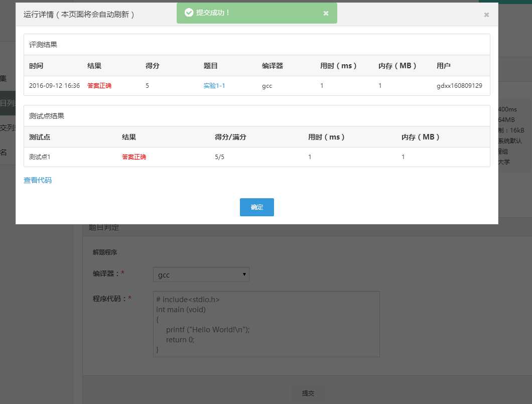Close the 运行详情 dialog with the X
Viewport: 532px width, 404px height.
pyautogui.click(x=486, y=15)
